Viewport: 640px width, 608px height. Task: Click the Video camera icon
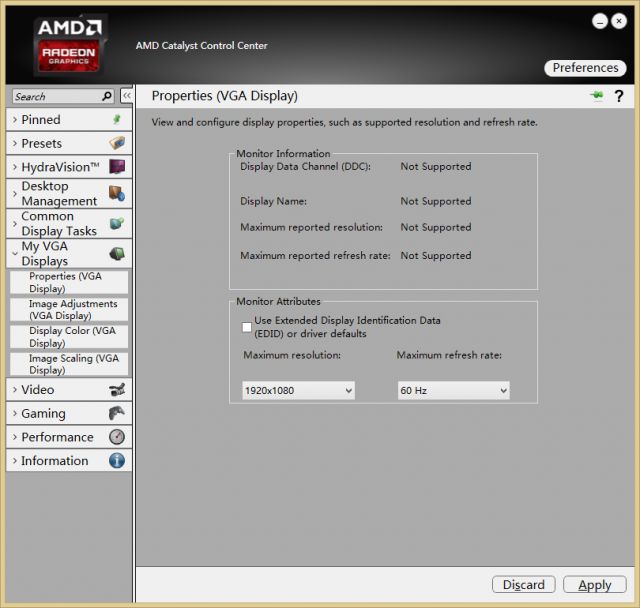point(117,389)
